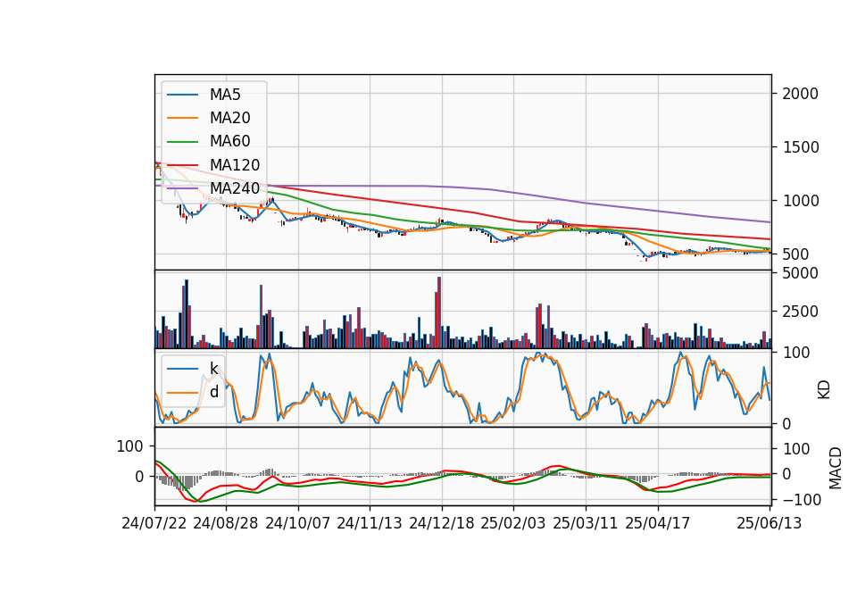Click the MA5 legend label
The image size is (857, 616).
[x=225, y=95]
